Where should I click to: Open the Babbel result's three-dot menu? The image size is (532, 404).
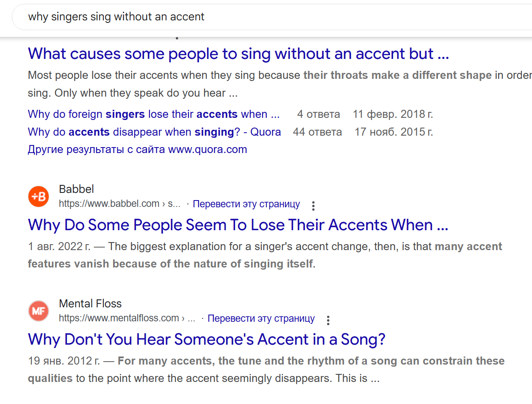click(x=313, y=206)
